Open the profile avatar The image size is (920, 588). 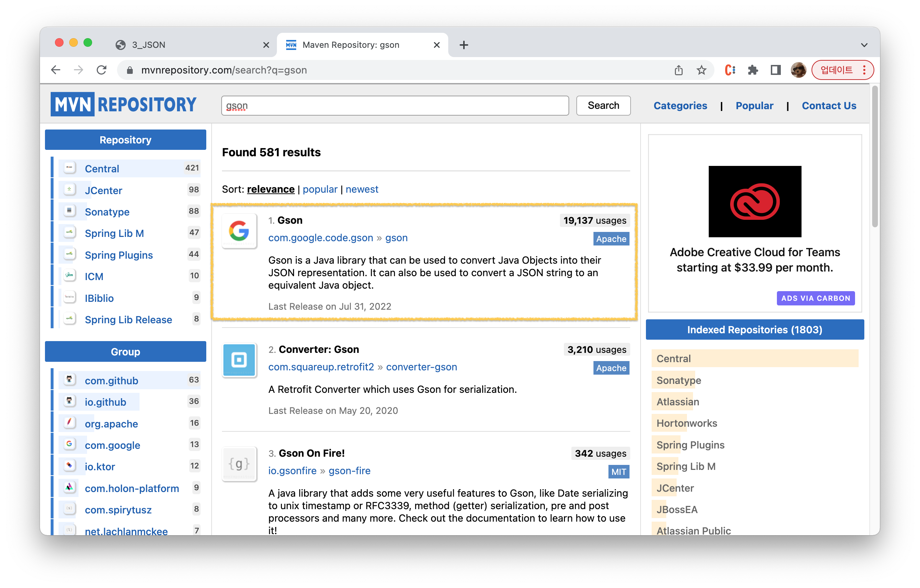pos(798,70)
